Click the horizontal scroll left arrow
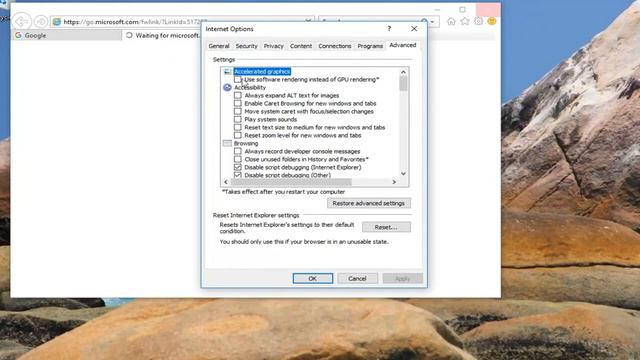Image resolution: width=640 pixels, height=360 pixels. (226, 182)
